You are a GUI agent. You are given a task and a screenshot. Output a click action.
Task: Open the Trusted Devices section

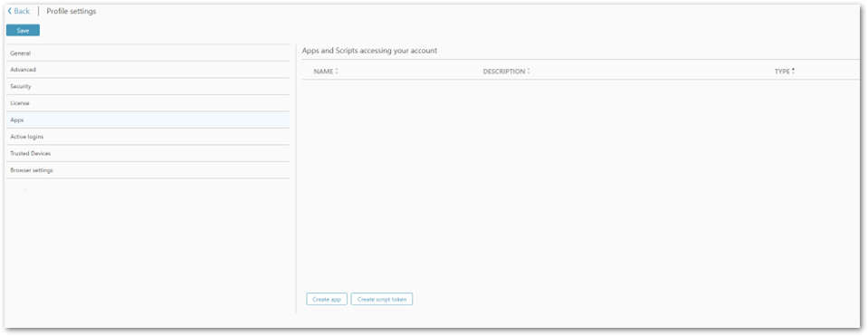pyautogui.click(x=148, y=153)
